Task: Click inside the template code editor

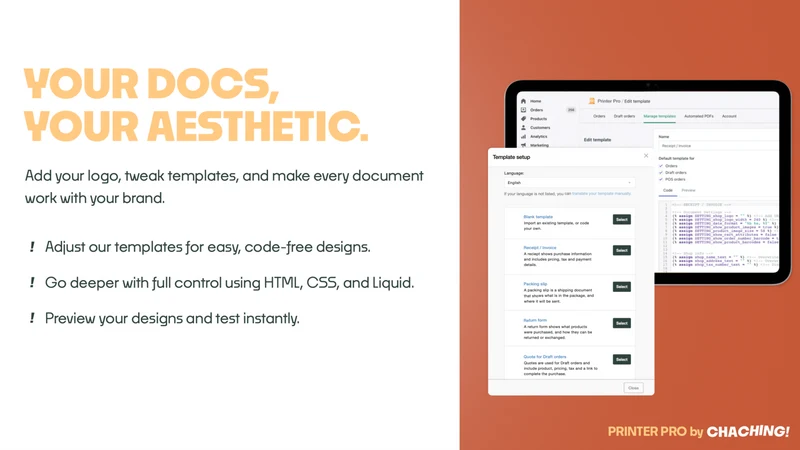Action: tap(719, 236)
